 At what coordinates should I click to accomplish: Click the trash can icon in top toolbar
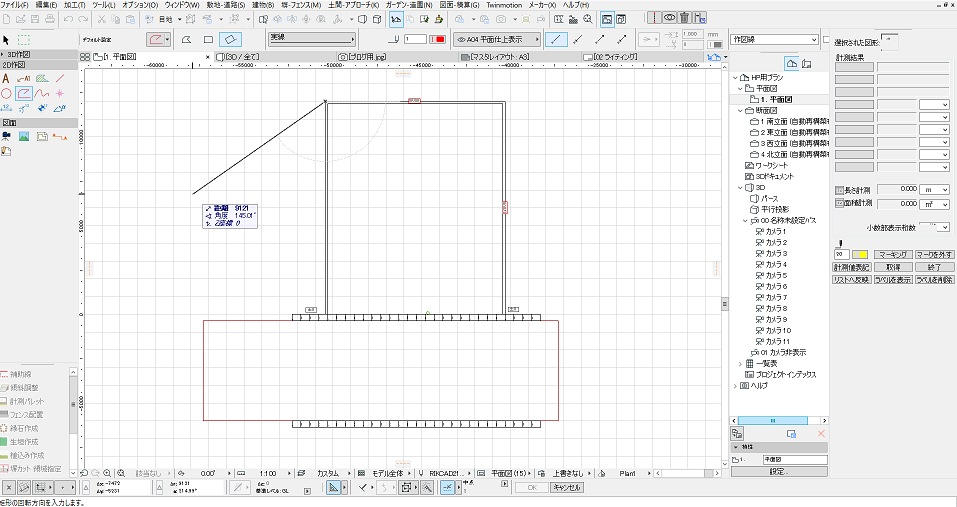[x=684, y=17]
